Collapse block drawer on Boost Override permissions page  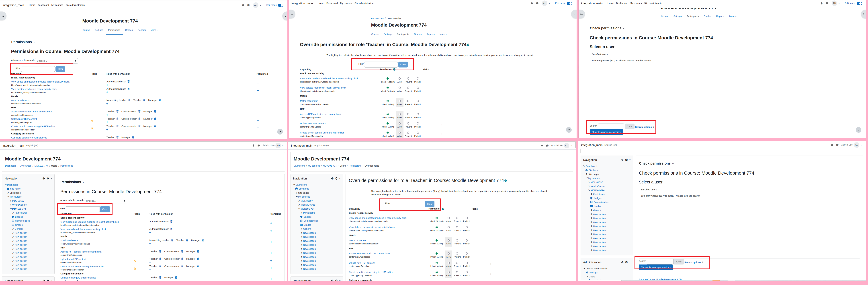point(574,14)
